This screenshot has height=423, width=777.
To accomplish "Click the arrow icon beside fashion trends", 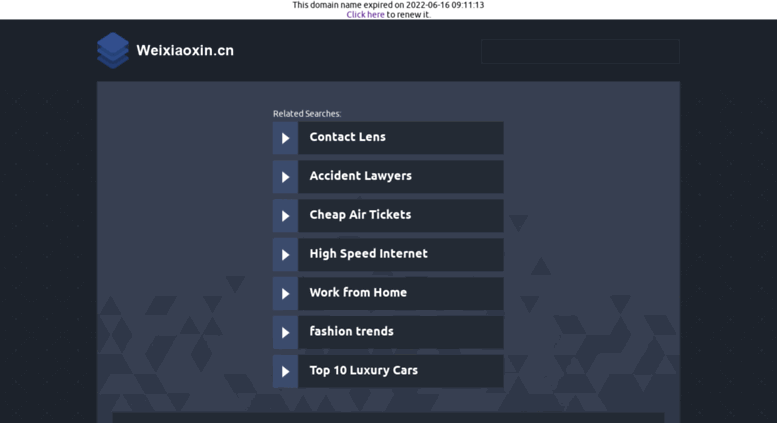I will [285, 332].
